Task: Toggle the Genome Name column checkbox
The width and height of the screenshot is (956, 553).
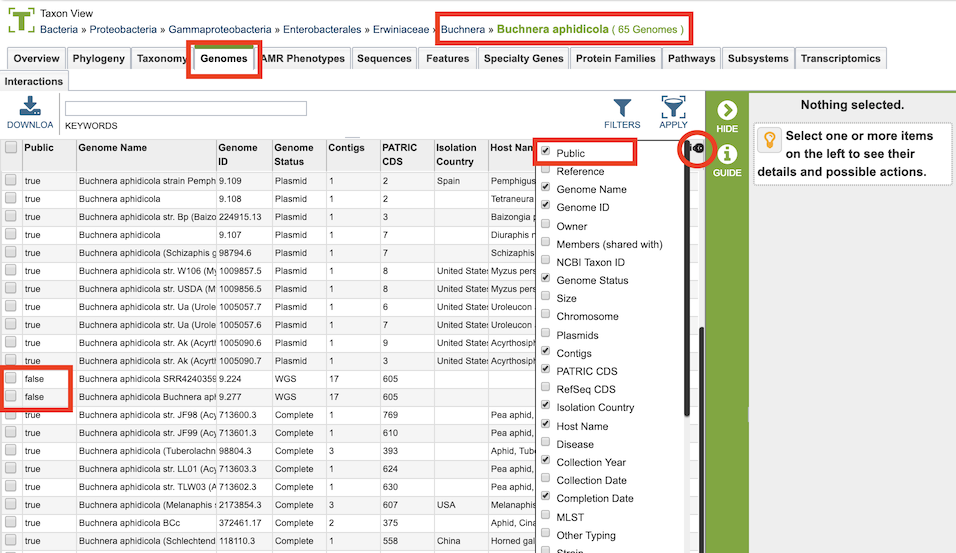Action: tap(546, 187)
